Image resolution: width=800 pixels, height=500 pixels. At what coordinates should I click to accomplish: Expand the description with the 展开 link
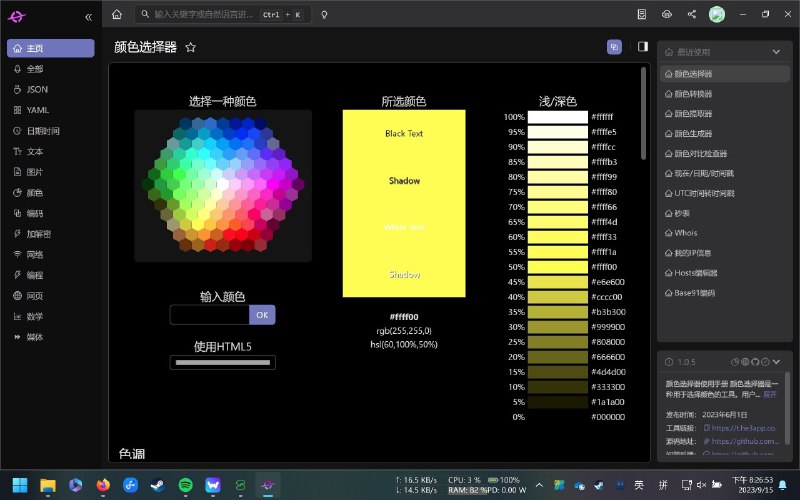769,395
